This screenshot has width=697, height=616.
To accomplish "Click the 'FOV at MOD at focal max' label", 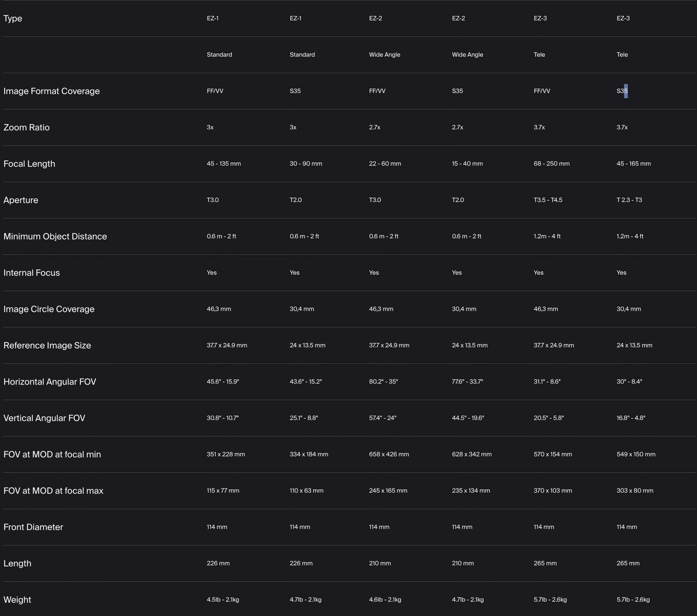I will tap(53, 491).
